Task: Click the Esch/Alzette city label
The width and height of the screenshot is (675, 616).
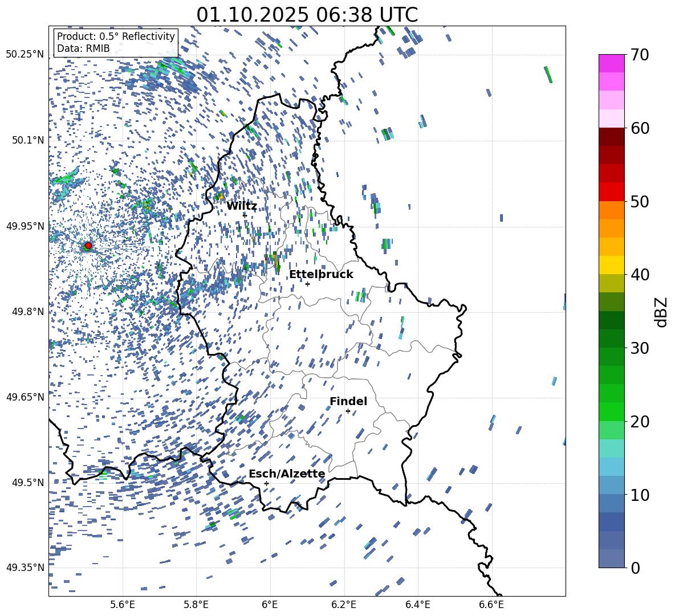Action: (x=287, y=474)
